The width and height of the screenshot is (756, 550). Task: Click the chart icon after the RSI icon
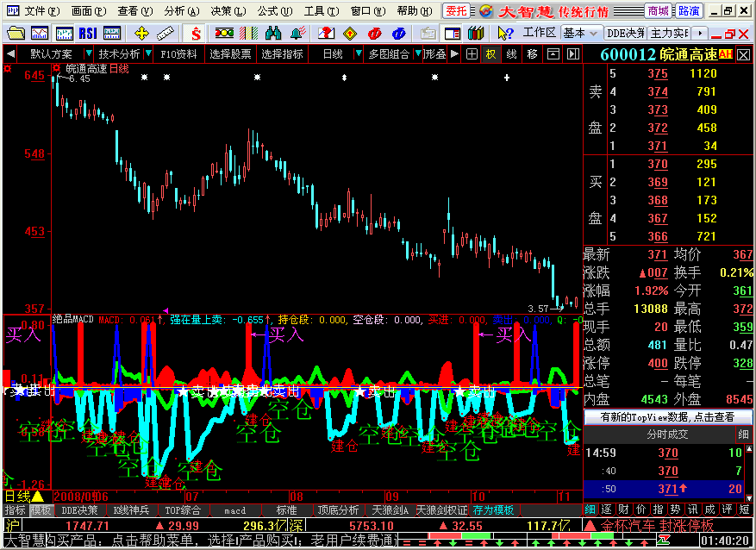[x=112, y=34]
